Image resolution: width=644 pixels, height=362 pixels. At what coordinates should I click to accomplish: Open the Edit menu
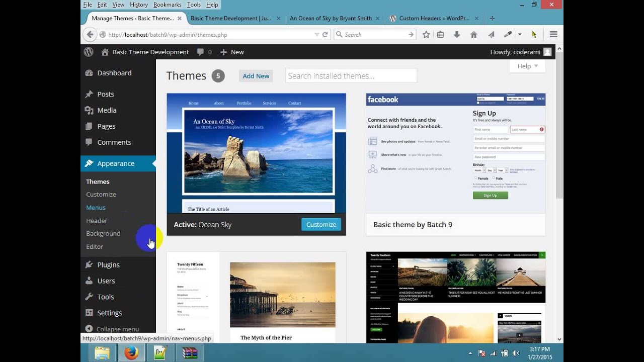[x=102, y=5]
